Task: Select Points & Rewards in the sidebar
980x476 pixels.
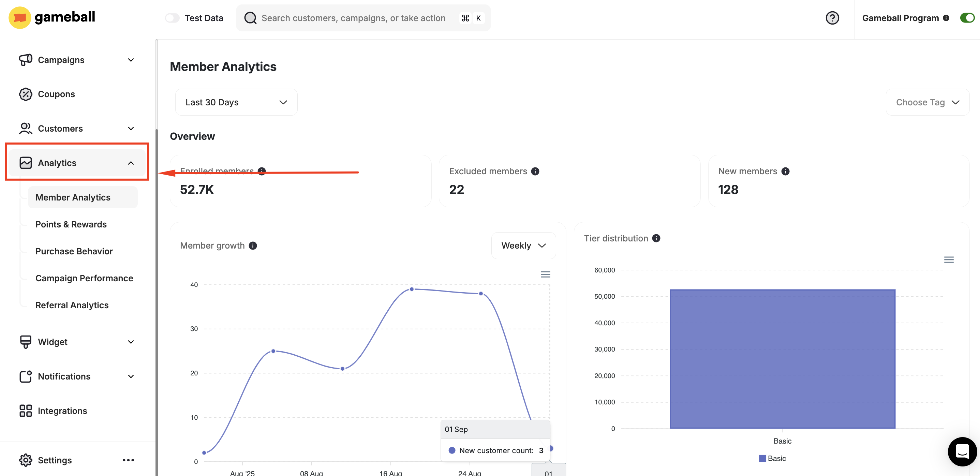Action: (x=71, y=224)
